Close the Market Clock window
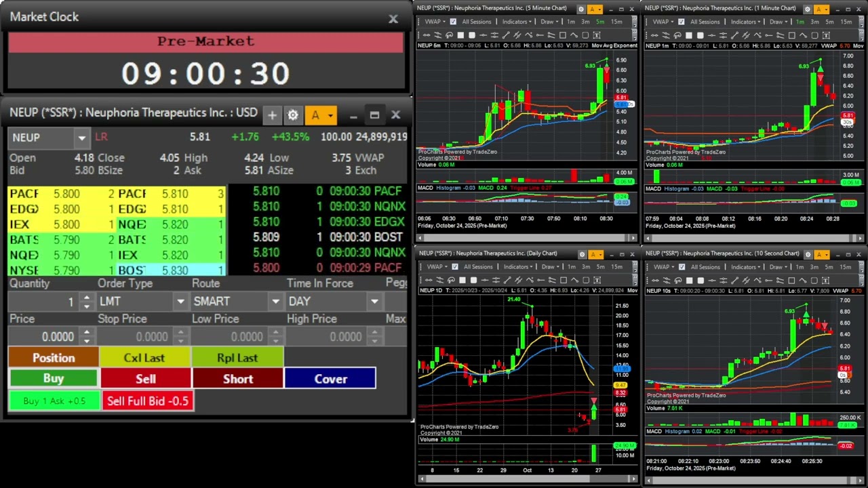This screenshot has height=488, width=868. (393, 18)
